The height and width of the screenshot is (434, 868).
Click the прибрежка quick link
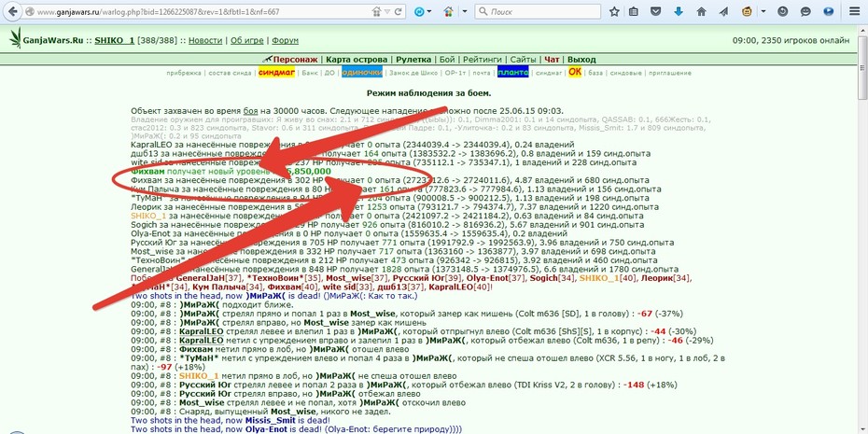[183, 73]
